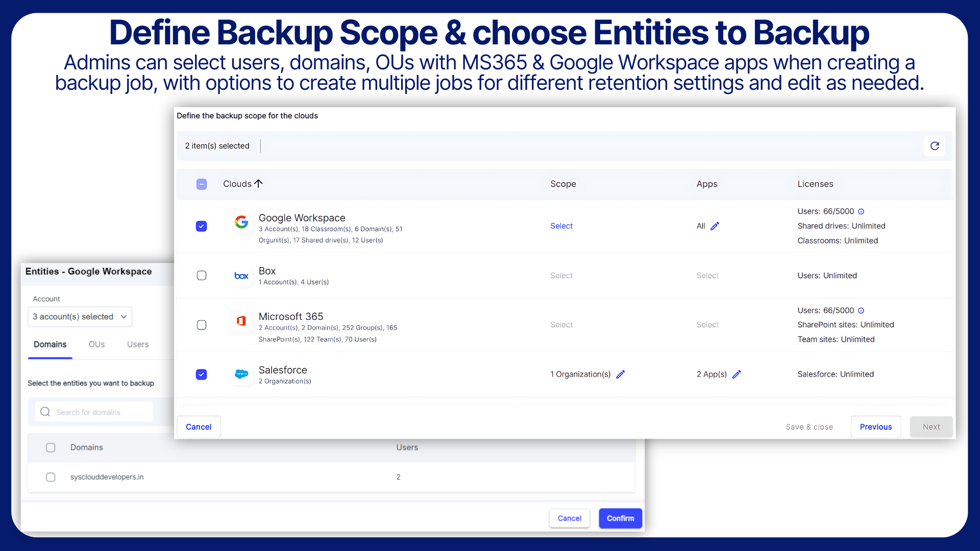Screen dimensions: 980x551
Task: Open the account selection dropdown
Action: point(80,316)
